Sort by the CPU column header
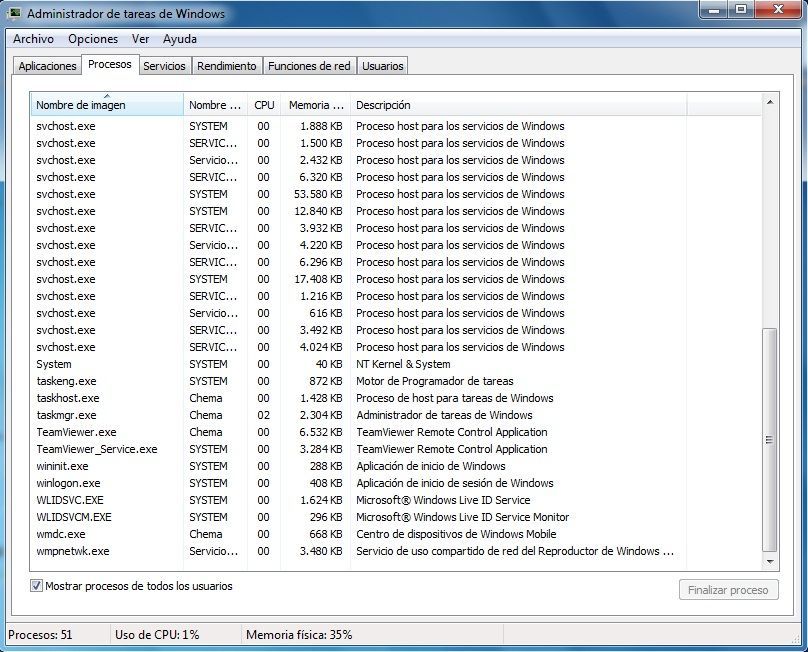The image size is (808, 652). tap(264, 105)
